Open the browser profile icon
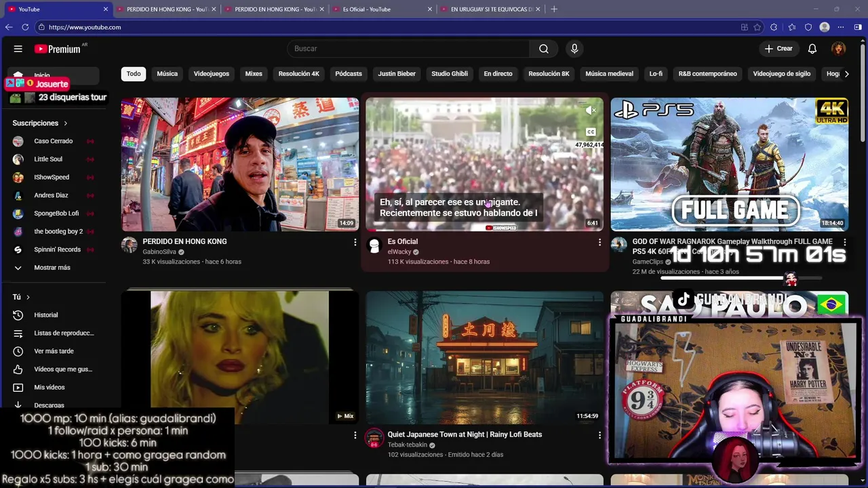Screen dimensions: 868x488 point(825,27)
